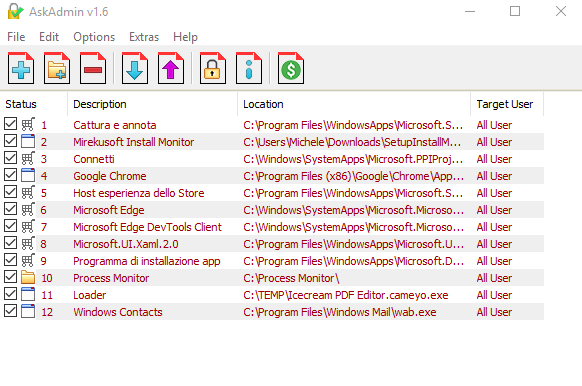Uncheck the Mirekusoft Install Monitor checkbox
The height and width of the screenshot is (386, 582).
10,141
